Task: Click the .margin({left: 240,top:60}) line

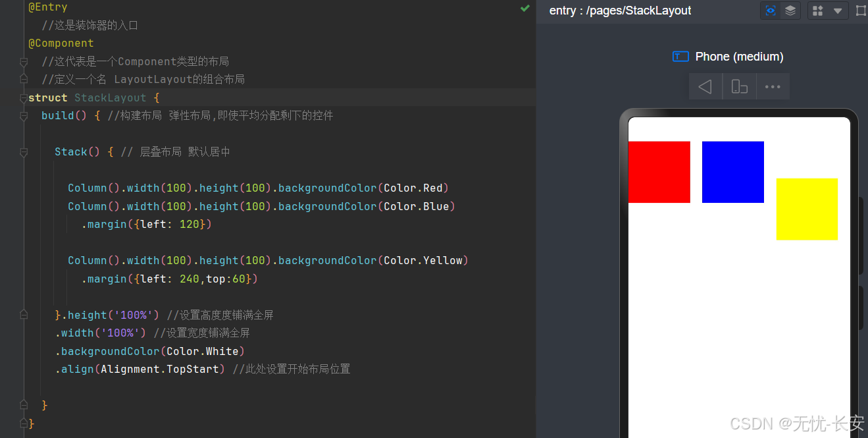Action: pyautogui.click(x=170, y=279)
